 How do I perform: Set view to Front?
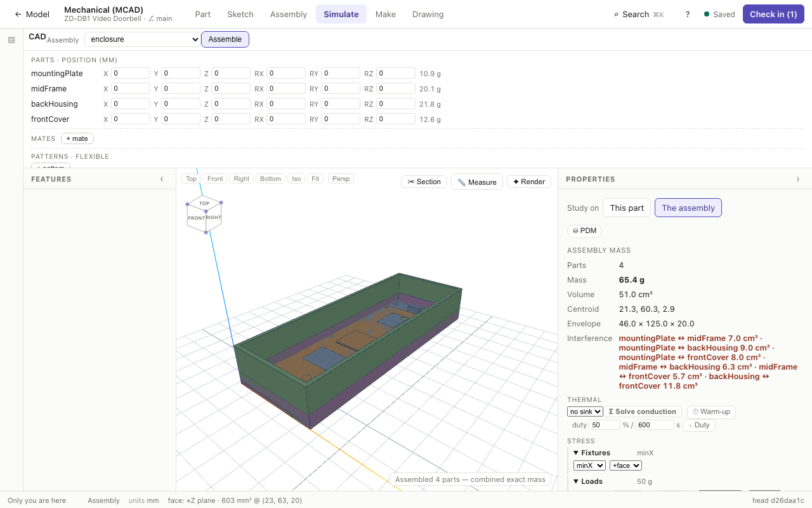215,179
